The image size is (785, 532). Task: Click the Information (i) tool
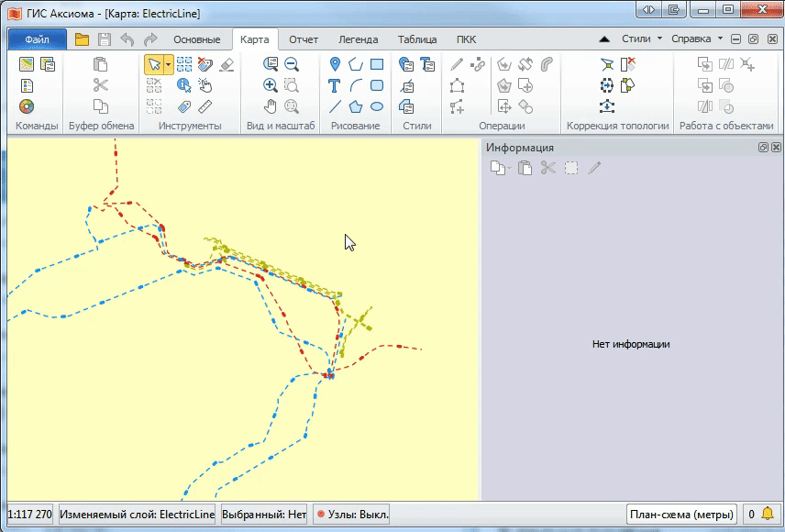183,85
